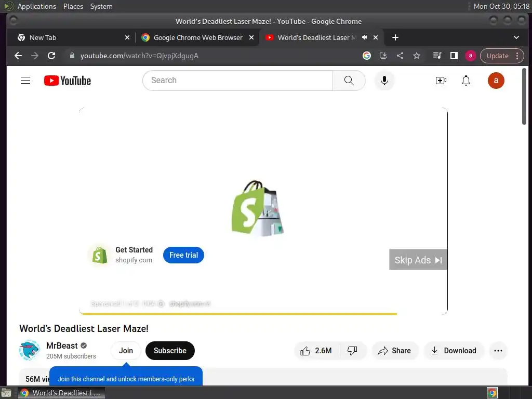Go to YouTube home via logo

point(68,81)
